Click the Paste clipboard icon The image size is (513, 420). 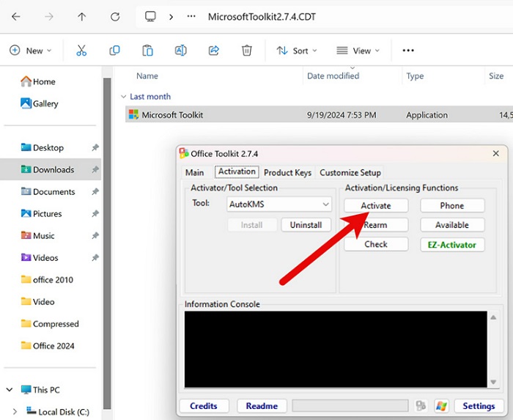point(147,51)
